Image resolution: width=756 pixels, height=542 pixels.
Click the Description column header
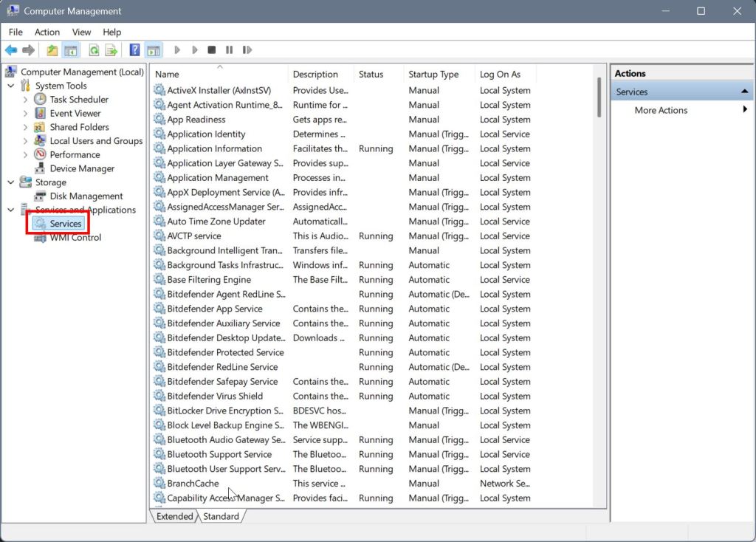pos(321,75)
